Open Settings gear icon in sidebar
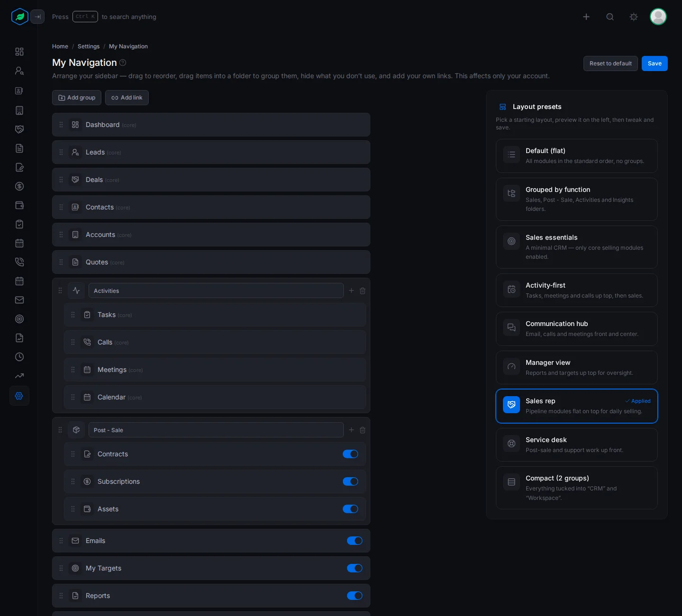The width and height of the screenshot is (682, 616). 19,396
